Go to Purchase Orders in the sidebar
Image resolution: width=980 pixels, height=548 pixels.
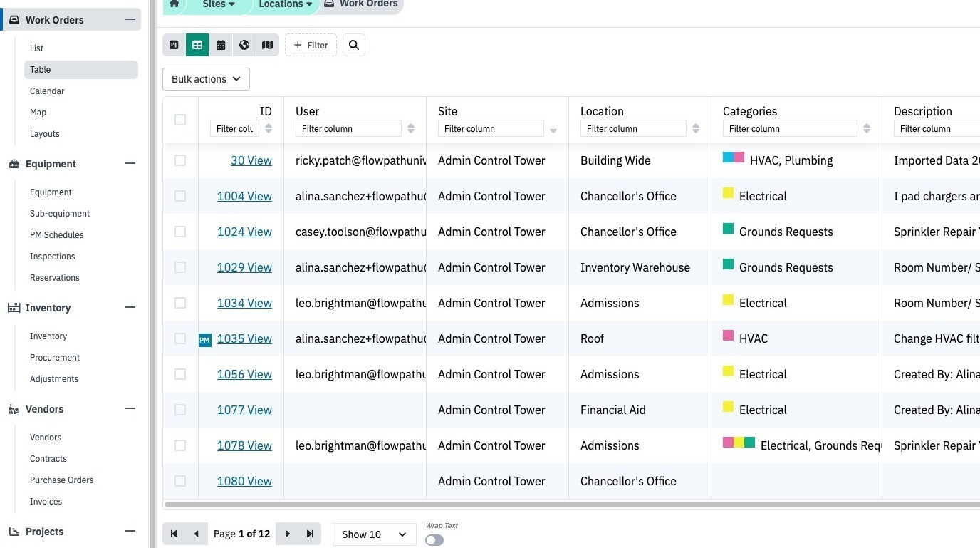coord(62,480)
